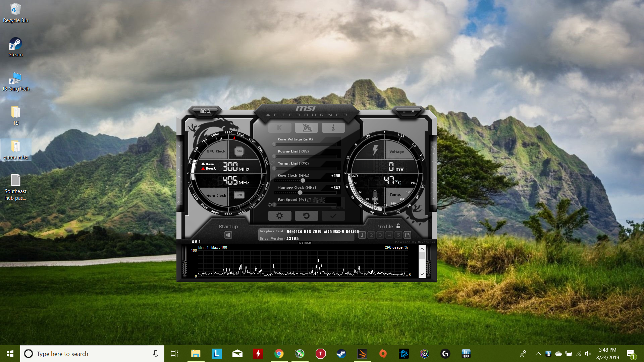
Task: Click the taskbar search box
Action: click(92, 354)
